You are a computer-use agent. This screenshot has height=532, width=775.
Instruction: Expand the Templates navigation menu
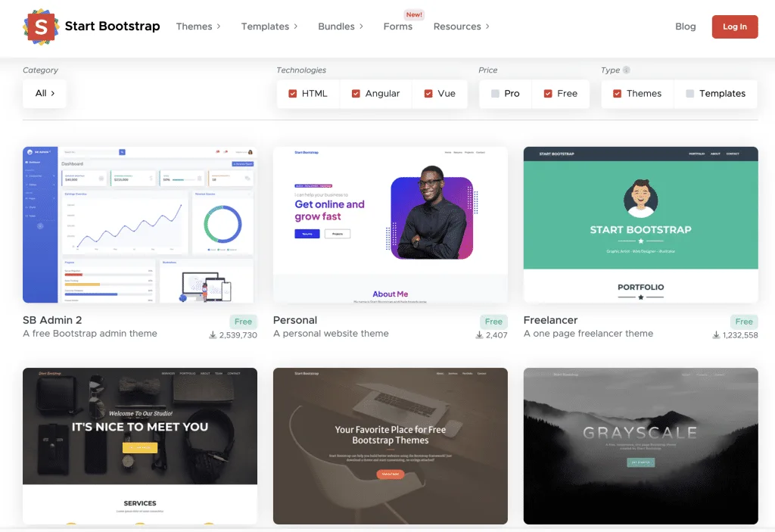pyautogui.click(x=269, y=26)
